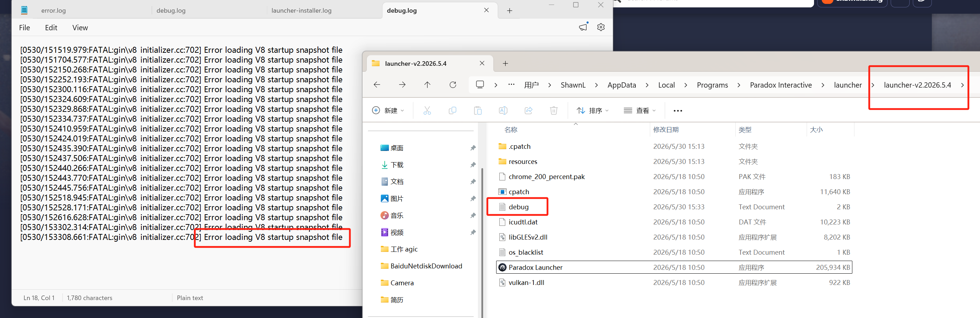Click the This PC monitor icon in address bar
This screenshot has height=318, width=980.
point(480,84)
